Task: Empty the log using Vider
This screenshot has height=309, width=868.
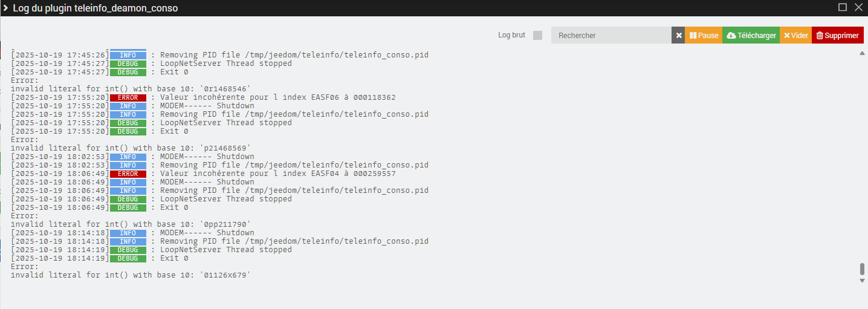Action: point(795,36)
